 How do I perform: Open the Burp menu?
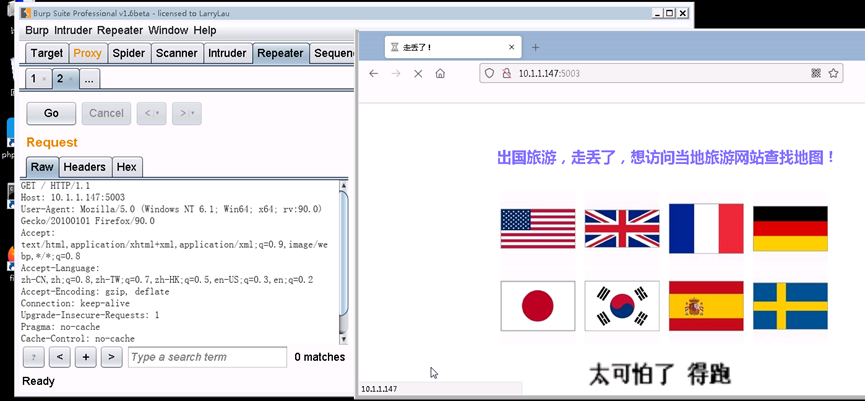pyautogui.click(x=37, y=30)
